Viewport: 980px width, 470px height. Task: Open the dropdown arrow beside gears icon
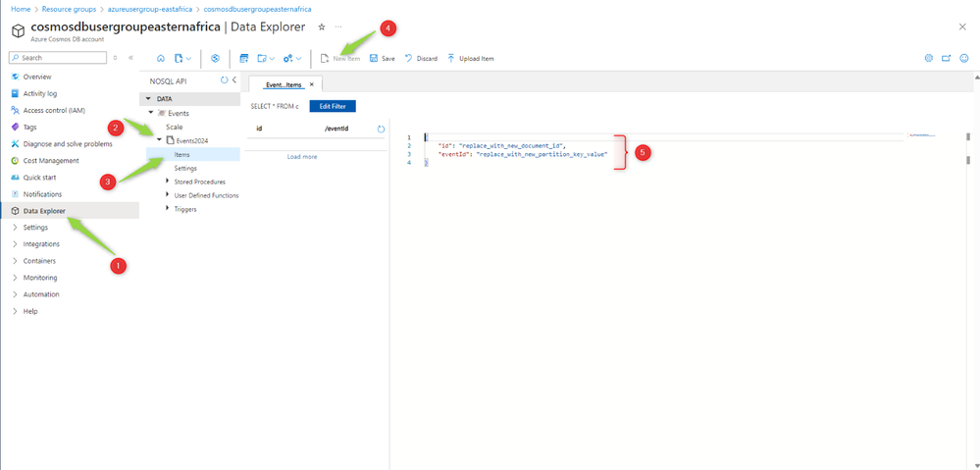pos(299,59)
